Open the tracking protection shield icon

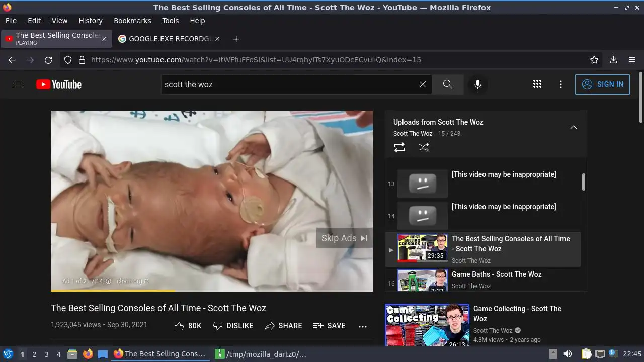coord(68,60)
